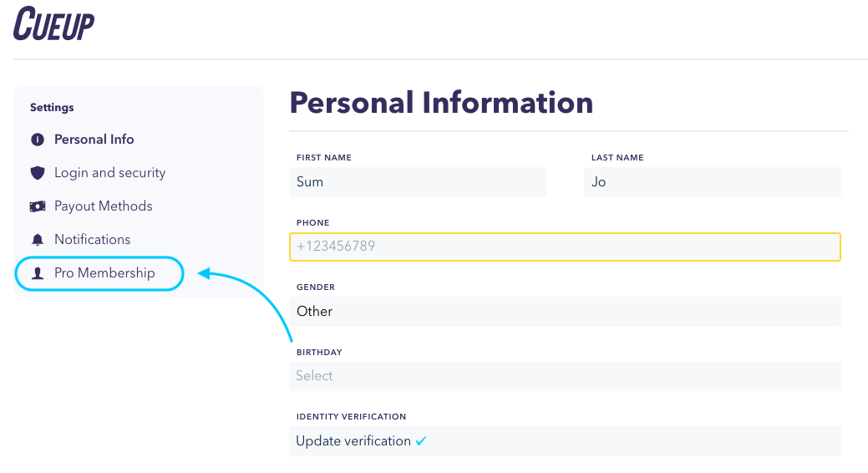Click the Settings heading in the sidebar
Screen dimensions: 868x473
click(x=52, y=108)
